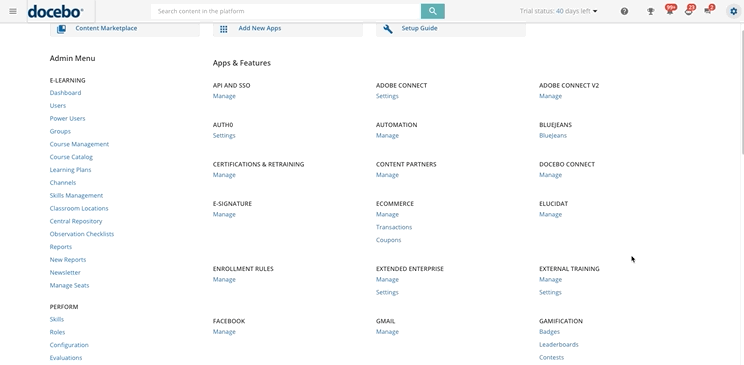
Task: Open the hamburger main menu
Action: [13, 11]
